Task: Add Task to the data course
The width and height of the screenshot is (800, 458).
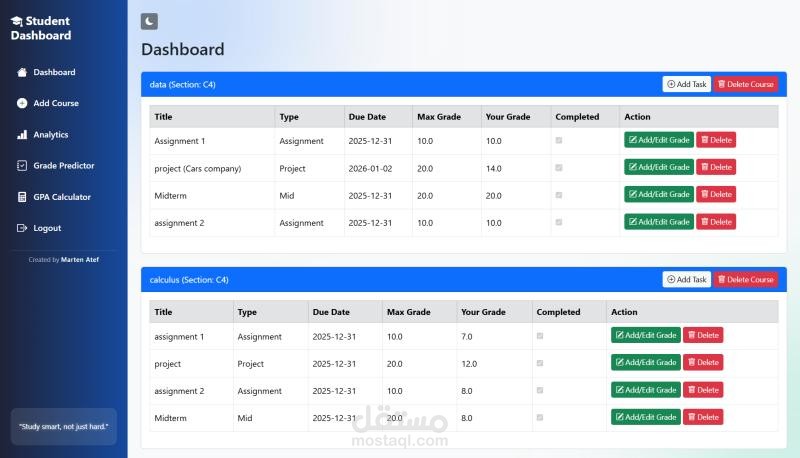Action: [x=687, y=84]
